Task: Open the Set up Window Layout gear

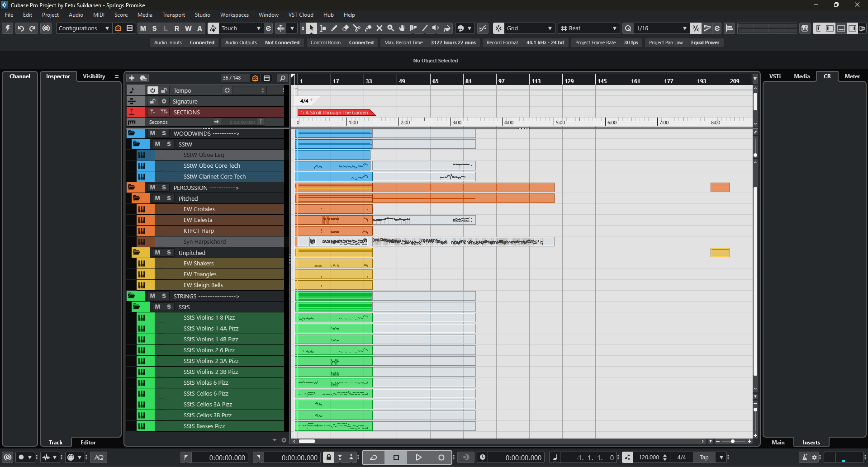Action: (x=862, y=28)
